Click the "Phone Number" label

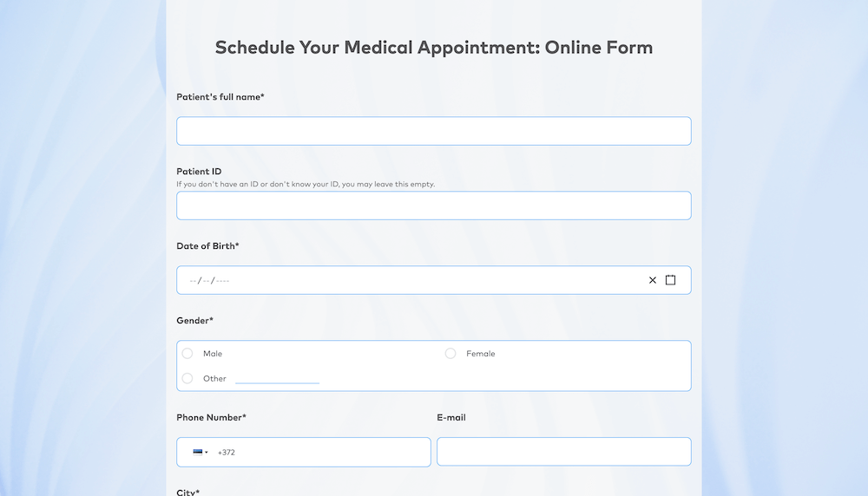click(x=211, y=418)
